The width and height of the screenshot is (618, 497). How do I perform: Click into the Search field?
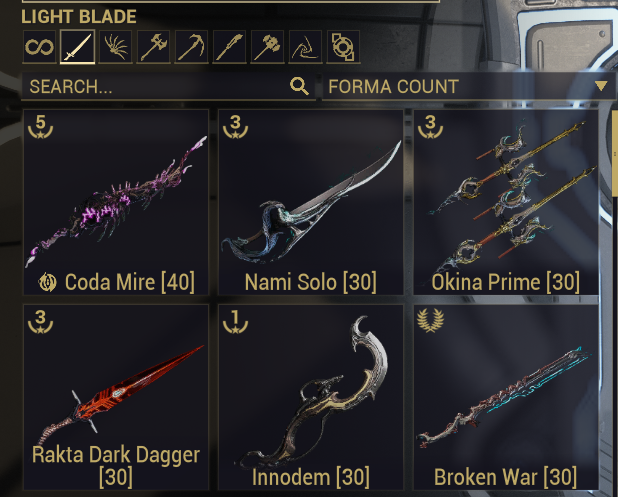click(x=168, y=86)
